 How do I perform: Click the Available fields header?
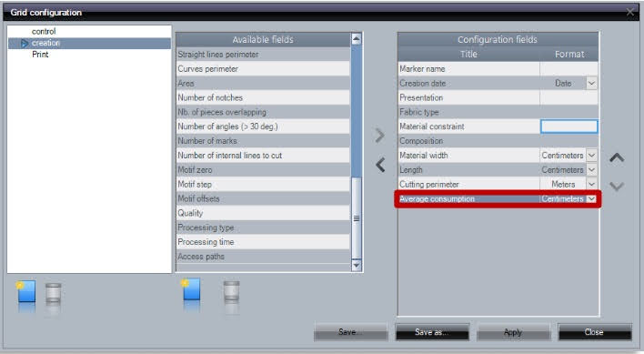(263, 39)
